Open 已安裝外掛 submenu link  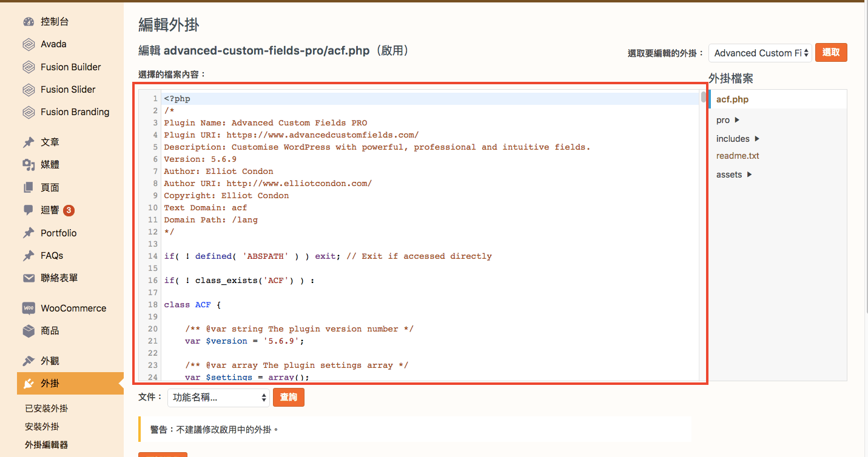click(x=47, y=409)
